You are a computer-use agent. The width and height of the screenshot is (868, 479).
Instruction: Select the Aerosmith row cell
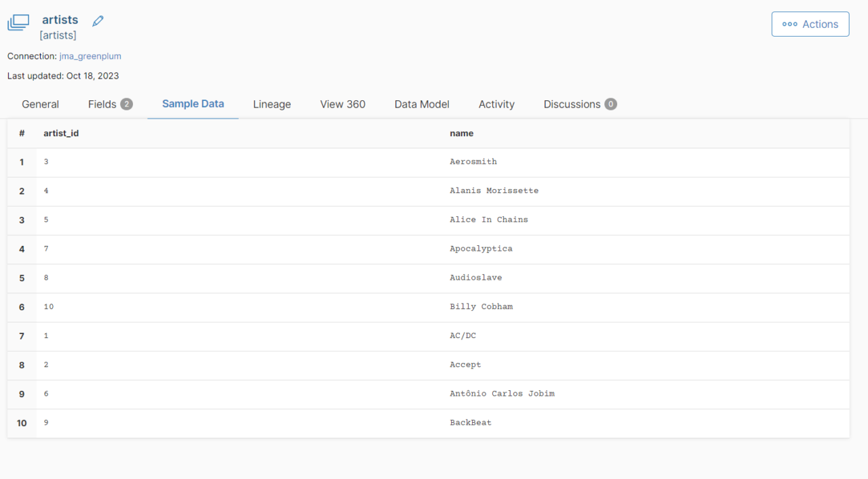tap(473, 162)
